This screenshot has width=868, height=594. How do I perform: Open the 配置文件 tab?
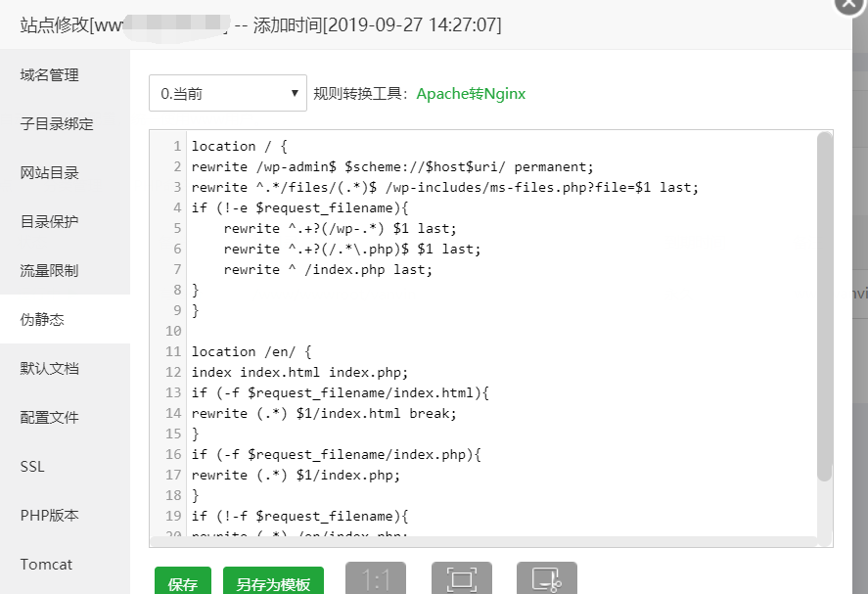point(50,418)
